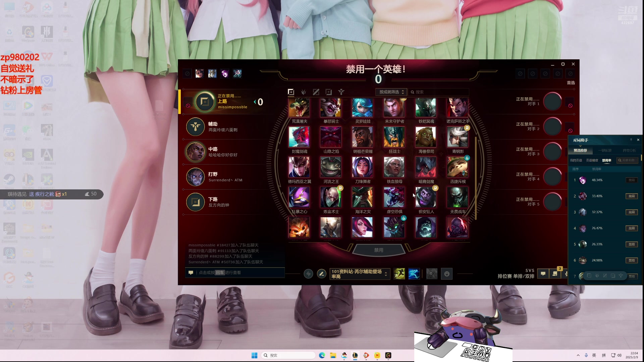Select champion 灵罗娃娃

click(362, 108)
